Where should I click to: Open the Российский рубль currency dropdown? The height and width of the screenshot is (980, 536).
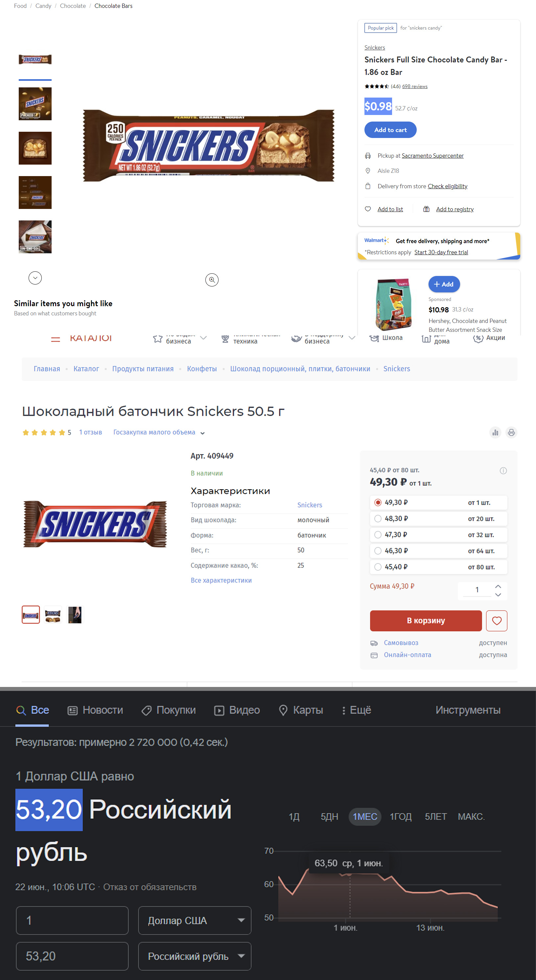click(195, 956)
